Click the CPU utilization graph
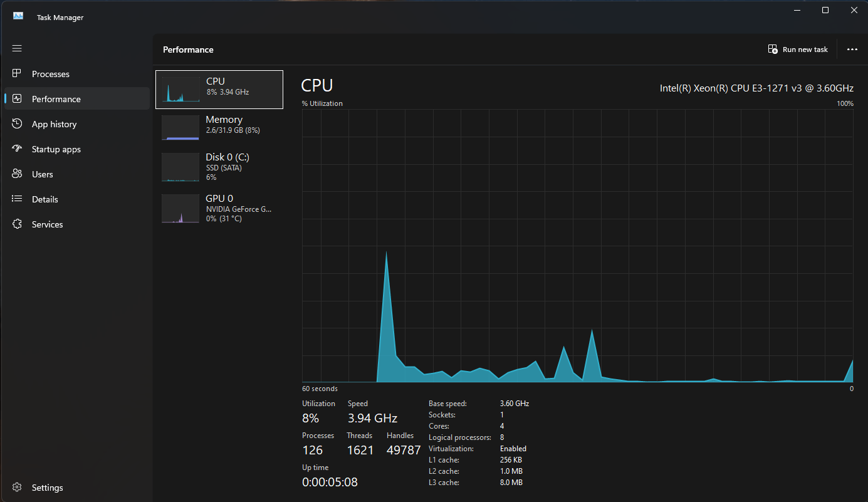This screenshot has height=502, width=868. 578,246
